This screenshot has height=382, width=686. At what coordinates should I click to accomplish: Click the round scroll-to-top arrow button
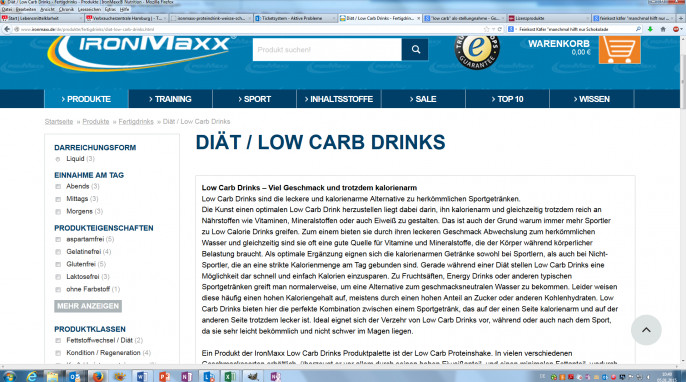pyautogui.click(x=646, y=330)
